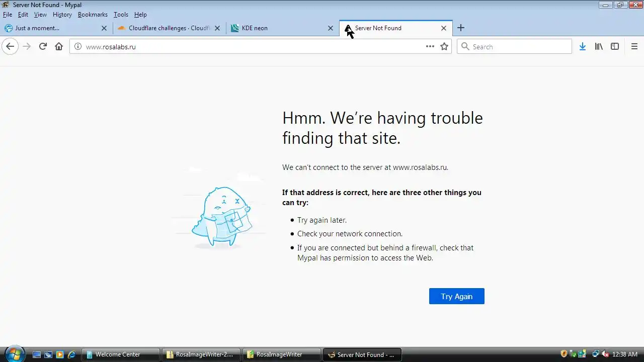The height and width of the screenshot is (362, 644).
Task: Click the muted volume tray icon
Action: pos(605,354)
